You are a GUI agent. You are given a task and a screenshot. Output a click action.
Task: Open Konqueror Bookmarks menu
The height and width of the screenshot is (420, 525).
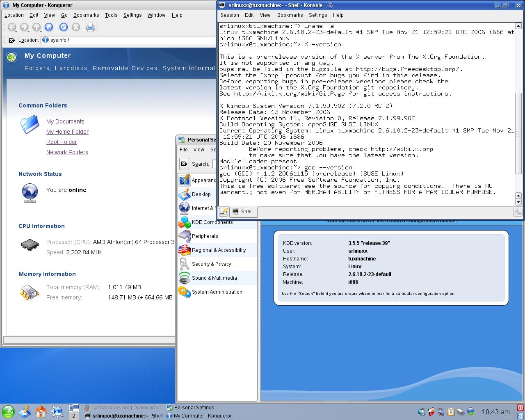pos(86,15)
